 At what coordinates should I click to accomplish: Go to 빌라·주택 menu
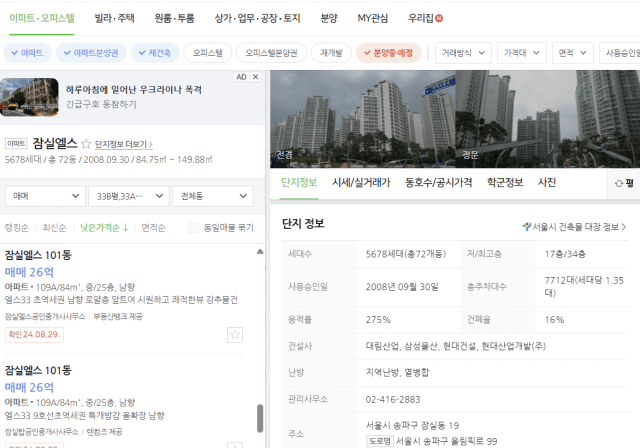click(114, 18)
